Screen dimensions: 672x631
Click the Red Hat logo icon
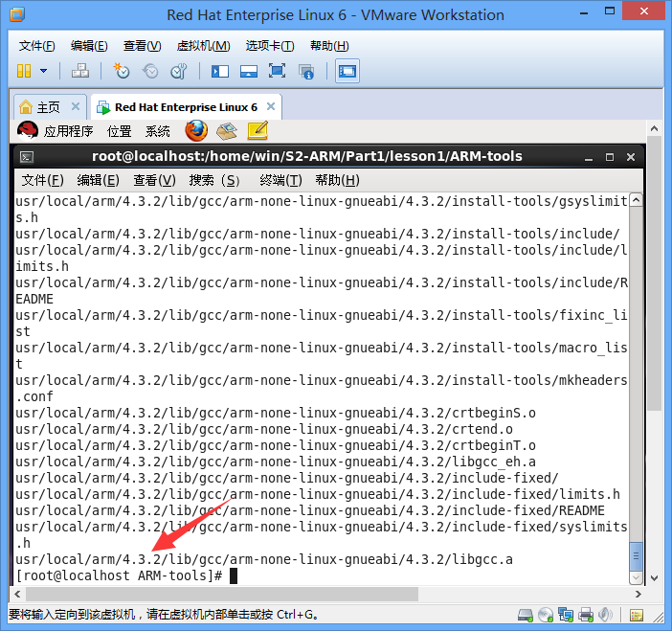28,130
